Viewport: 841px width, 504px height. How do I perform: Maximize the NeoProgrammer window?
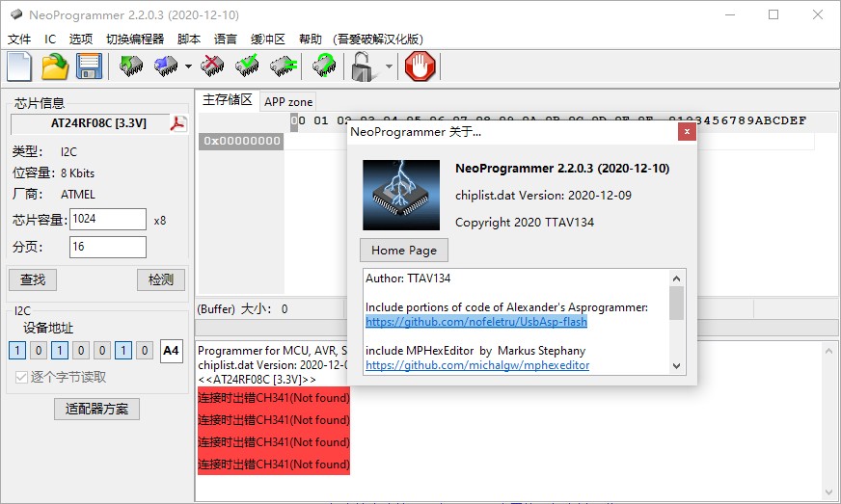[773, 14]
